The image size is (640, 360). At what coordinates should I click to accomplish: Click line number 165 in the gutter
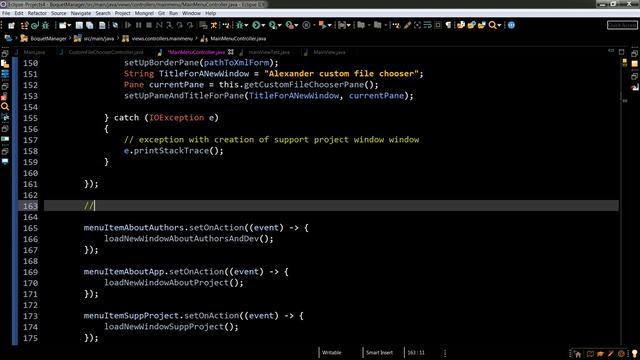[x=30, y=228]
